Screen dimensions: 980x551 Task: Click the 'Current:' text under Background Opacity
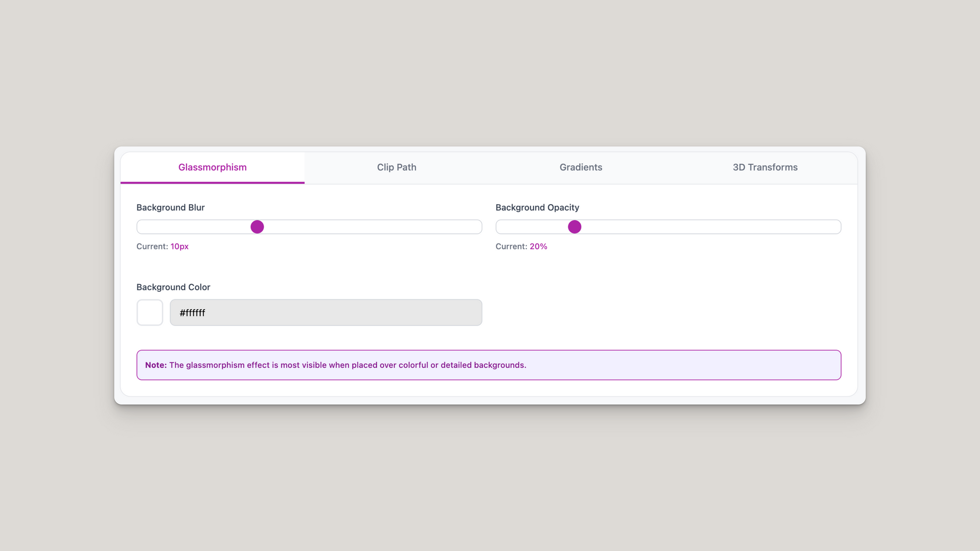point(511,246)
